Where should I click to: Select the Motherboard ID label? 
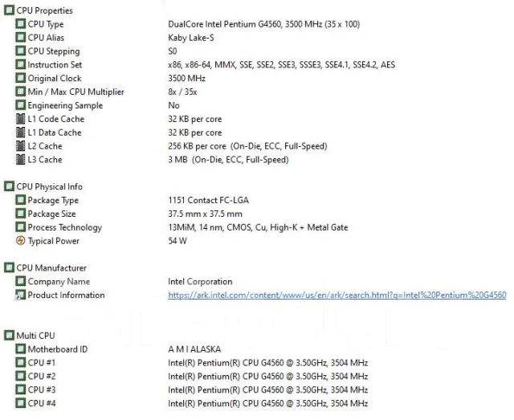click(x=58, y=349)
